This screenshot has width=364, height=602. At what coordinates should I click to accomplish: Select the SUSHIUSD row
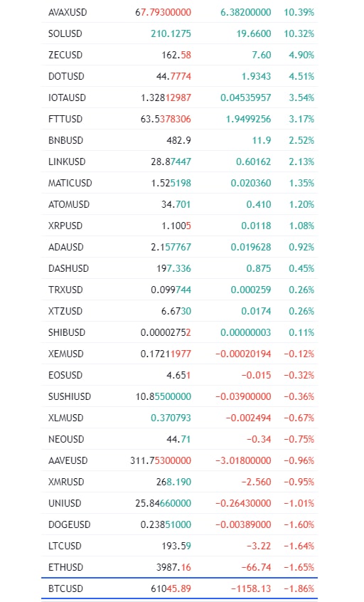pyautogui.click(x=179, y=396)
